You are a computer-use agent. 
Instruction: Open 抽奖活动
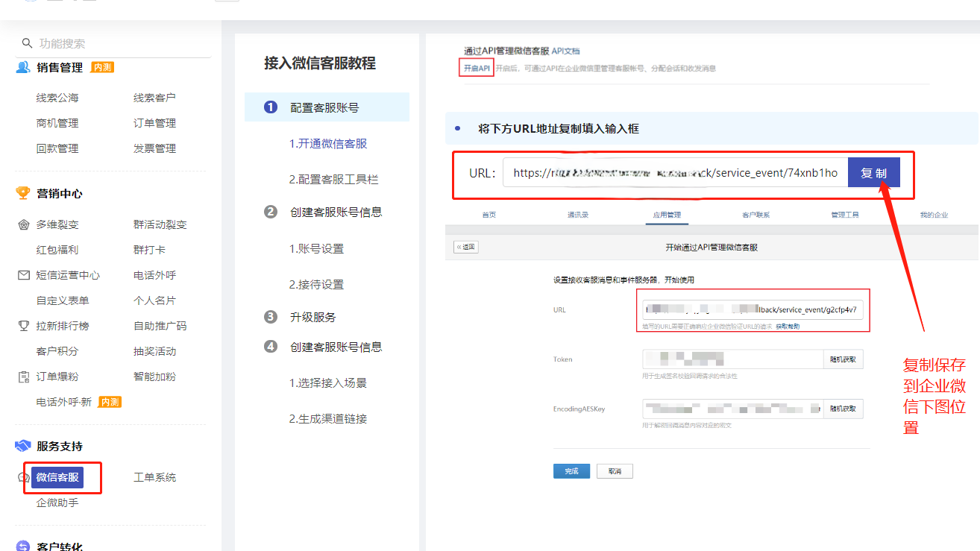tap(154, 351)
